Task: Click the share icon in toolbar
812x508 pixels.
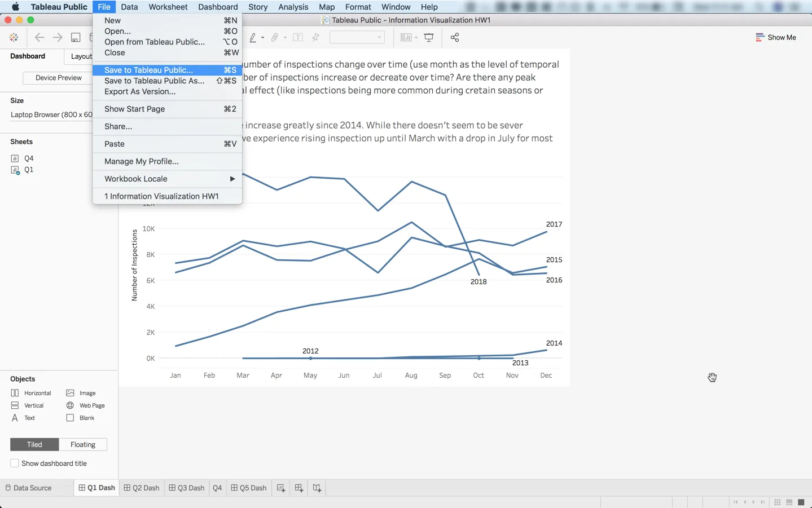Action: pos(455,37)
